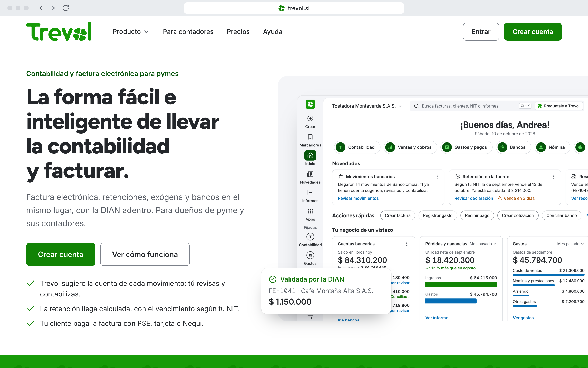Viewport: 588px width, 368px height.
Task: Click the Bancos shortcut pill
Action: (513, 147)
